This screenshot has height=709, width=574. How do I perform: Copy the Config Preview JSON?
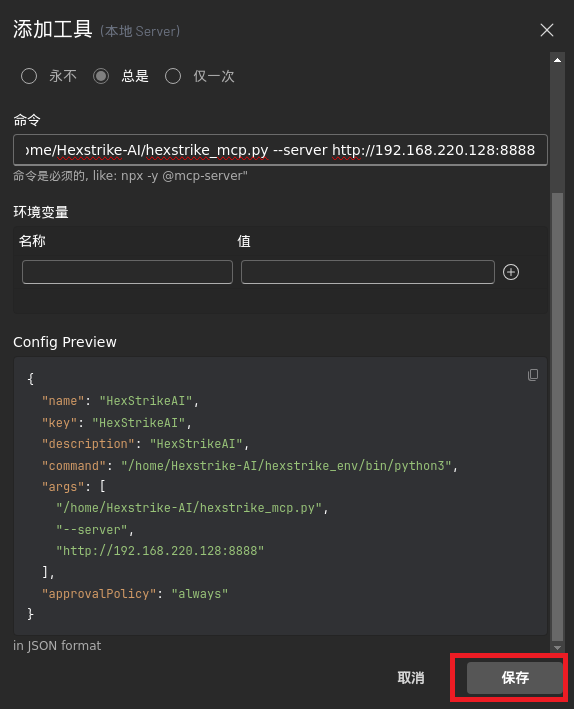[x=533, y=375]
